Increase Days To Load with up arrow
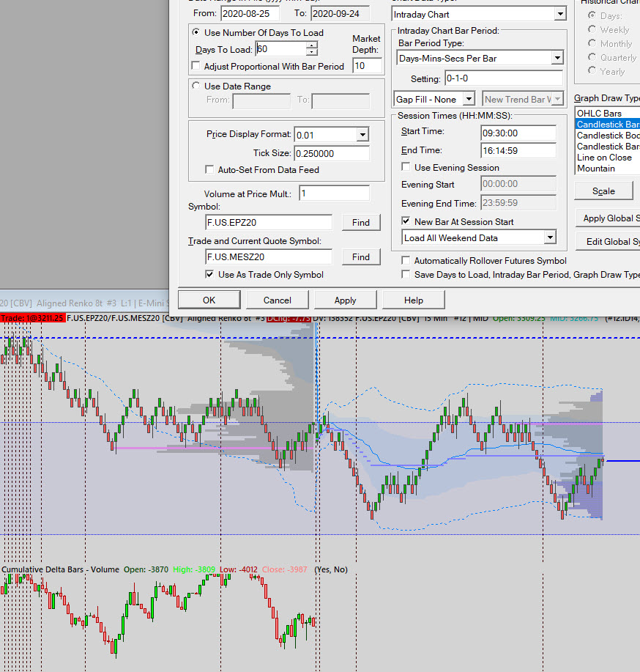Image resolution: width=640 pixels, height=672 pixels. (x=312, y=45)
